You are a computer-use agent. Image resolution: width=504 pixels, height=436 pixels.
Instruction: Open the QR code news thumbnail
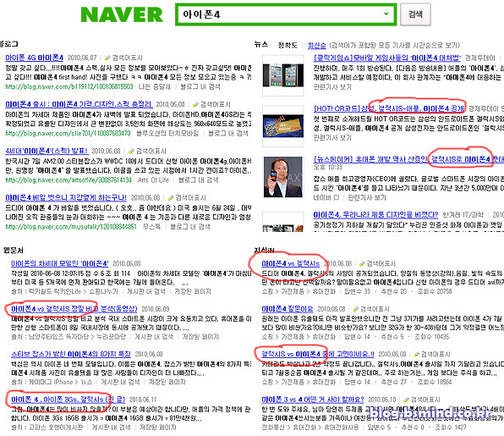click(283, 126)
